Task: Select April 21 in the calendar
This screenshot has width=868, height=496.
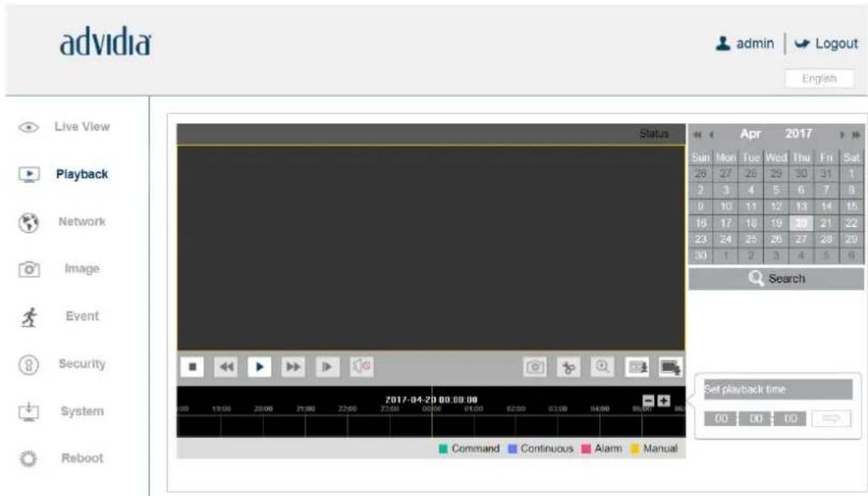Action: point(826,223)
